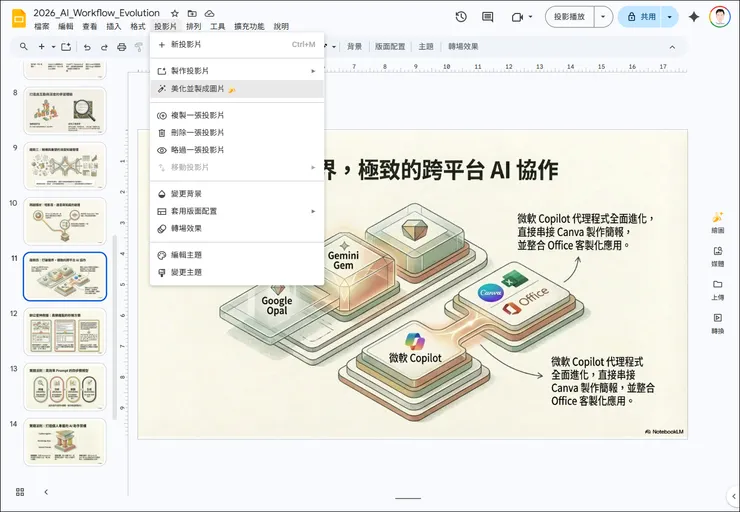740x512 pixels.
Task: Open the user account avatar
Action: point(719,17)
